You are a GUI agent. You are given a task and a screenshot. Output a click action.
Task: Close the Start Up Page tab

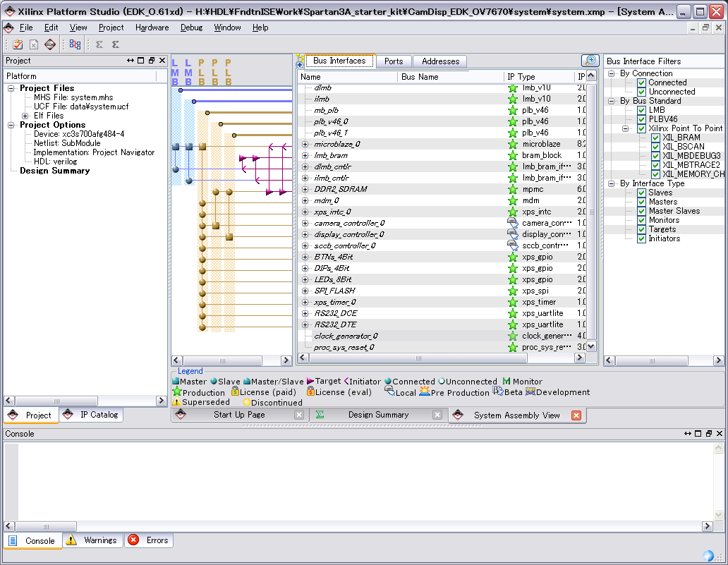pyautogui.click(x=299, y=415)
